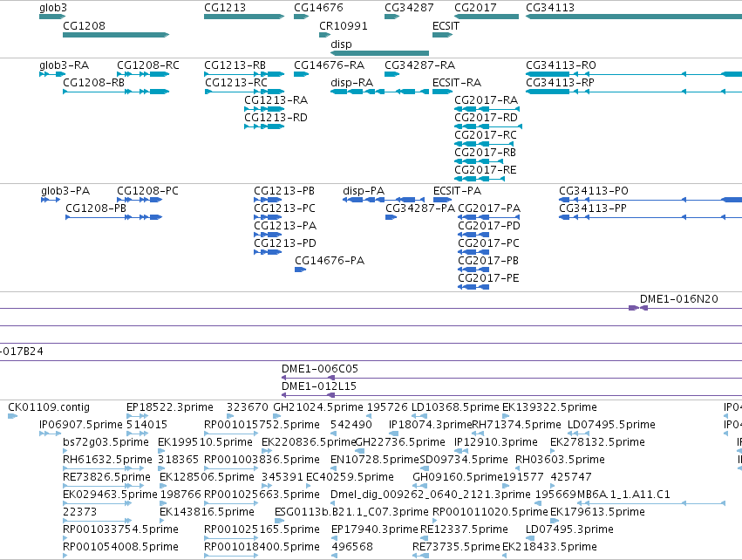Click the CG1213-PD protein label
Viewport: 742px width, 560px height.
click(285, 242)
